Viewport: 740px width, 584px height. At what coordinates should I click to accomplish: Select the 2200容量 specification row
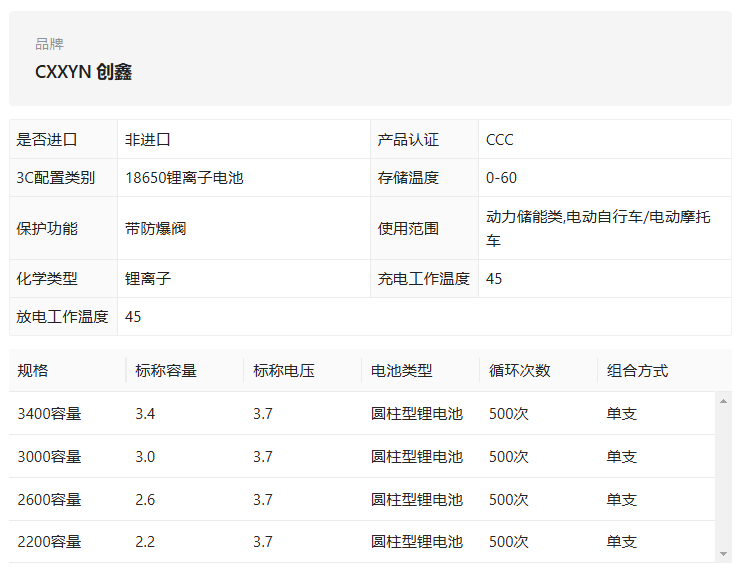click(362, 542)
